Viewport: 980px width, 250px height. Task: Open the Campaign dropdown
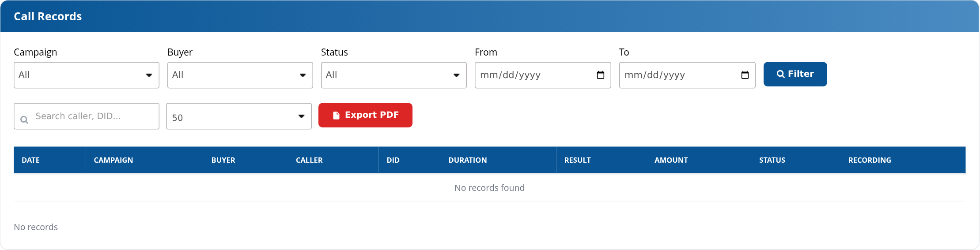point(87,75)
